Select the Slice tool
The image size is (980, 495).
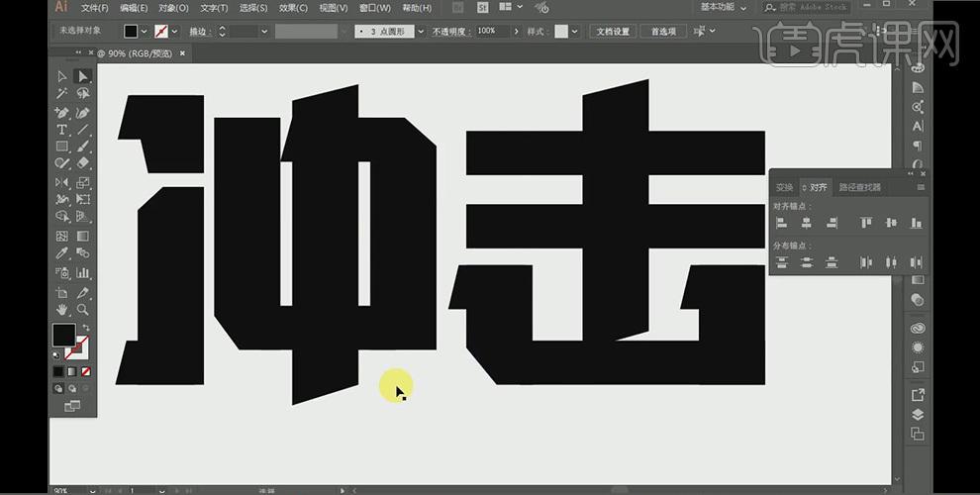[x=82, y=292]
